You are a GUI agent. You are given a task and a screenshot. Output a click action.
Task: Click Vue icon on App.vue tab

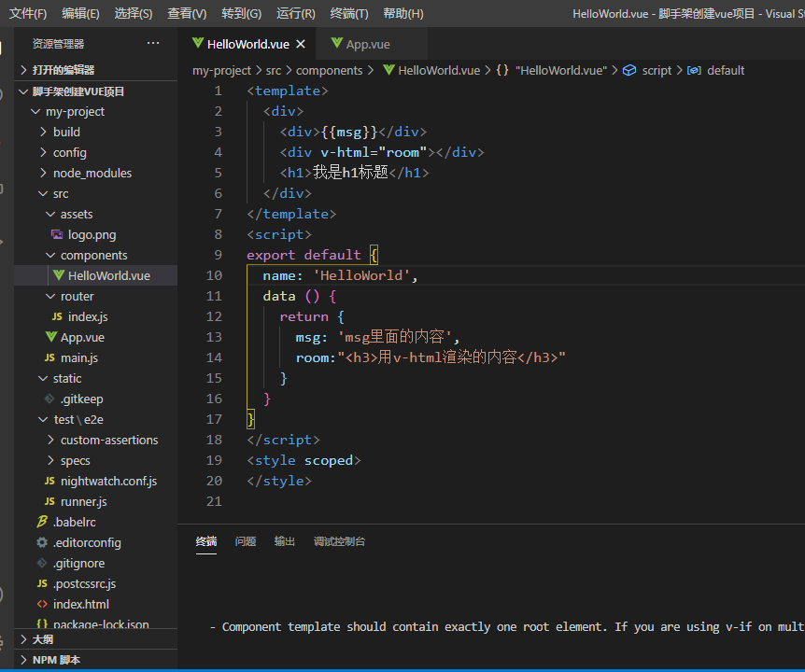337,43
